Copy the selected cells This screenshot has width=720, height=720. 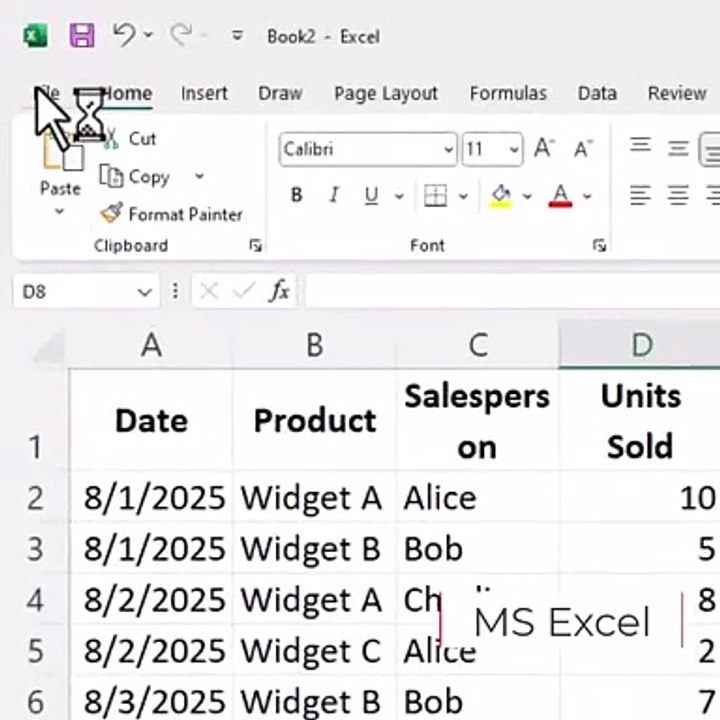point(135,177)
